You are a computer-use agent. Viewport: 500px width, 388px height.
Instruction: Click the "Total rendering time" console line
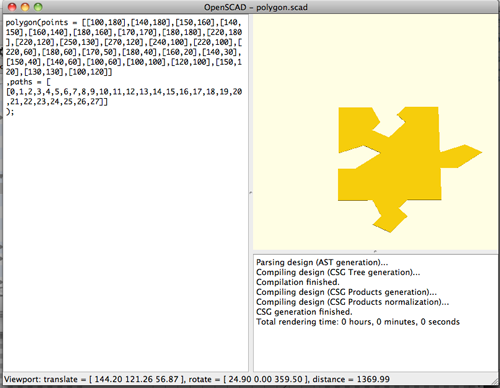tap(358, 322)
